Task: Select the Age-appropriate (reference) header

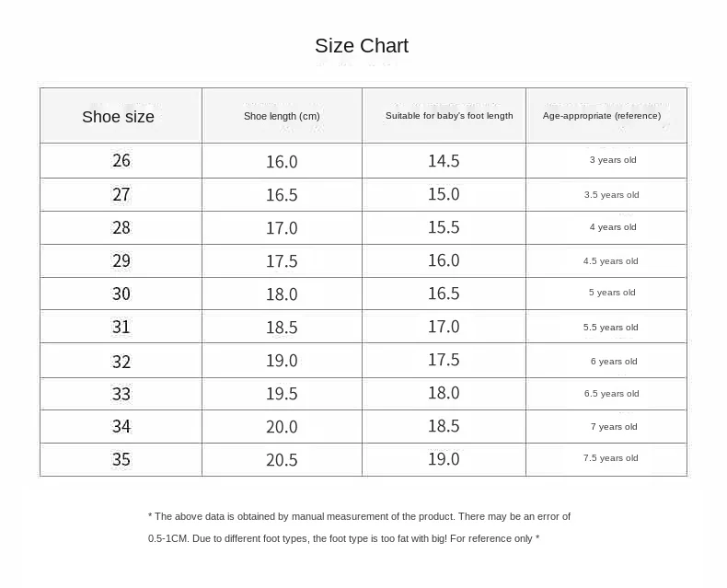Action: coord(602,116)
